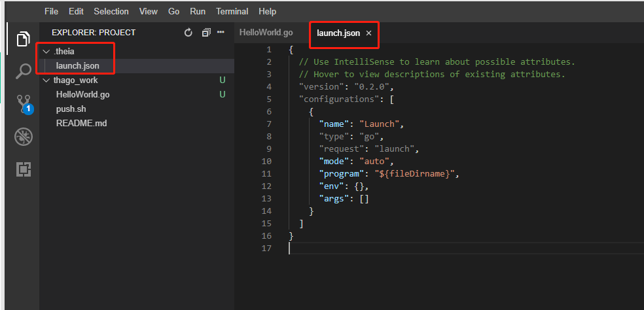Click the U git status next to HelloWorld.go
644x310 pixels.
pyautogui.click(x=223, y=94)
